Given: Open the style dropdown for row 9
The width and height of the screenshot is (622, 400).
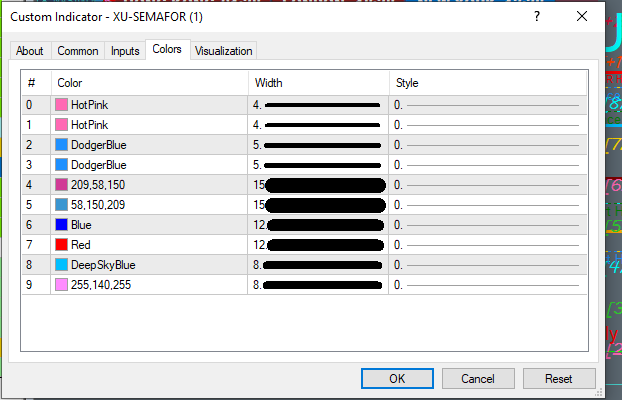Looking at the screenshot, I should point(487,285).
